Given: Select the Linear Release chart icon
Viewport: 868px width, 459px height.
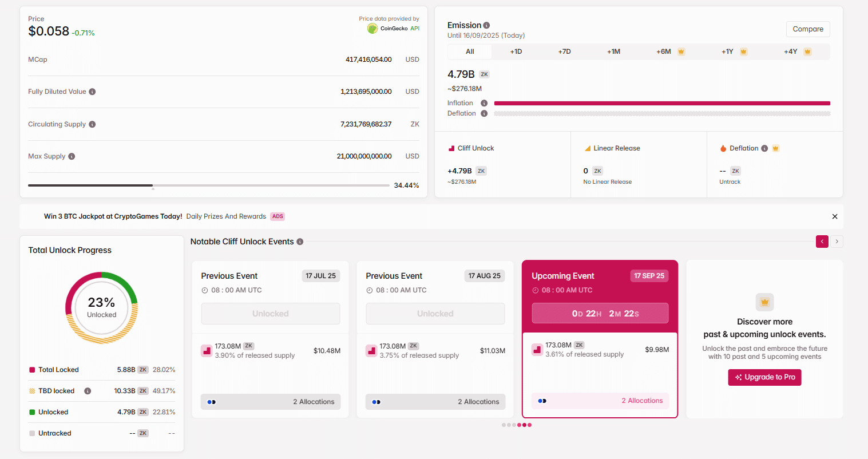Looking at the screenshot, I should click(x=588, y=148).
